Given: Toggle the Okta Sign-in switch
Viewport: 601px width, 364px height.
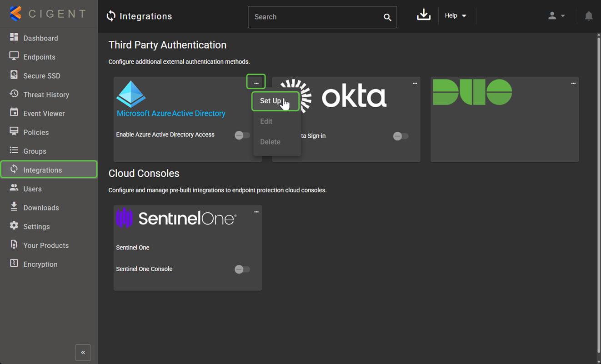Looking at the screenshot, I should 401,136.
